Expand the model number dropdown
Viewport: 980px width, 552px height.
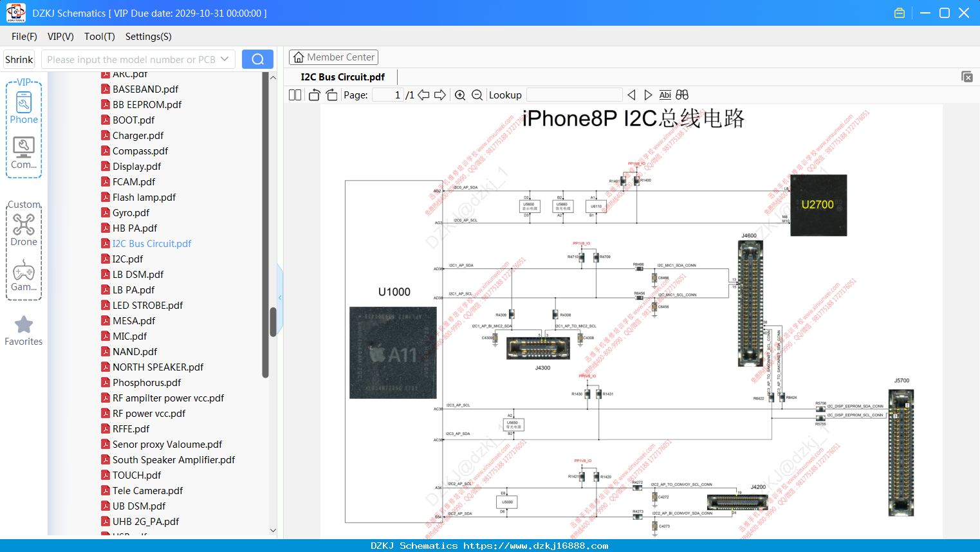coord(225,59)
